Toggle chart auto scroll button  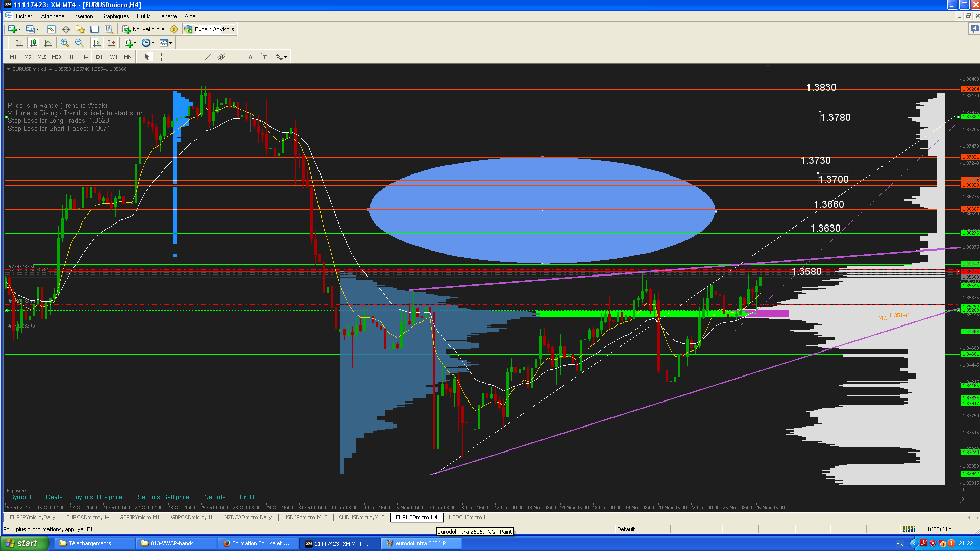[x=97, y=43]
